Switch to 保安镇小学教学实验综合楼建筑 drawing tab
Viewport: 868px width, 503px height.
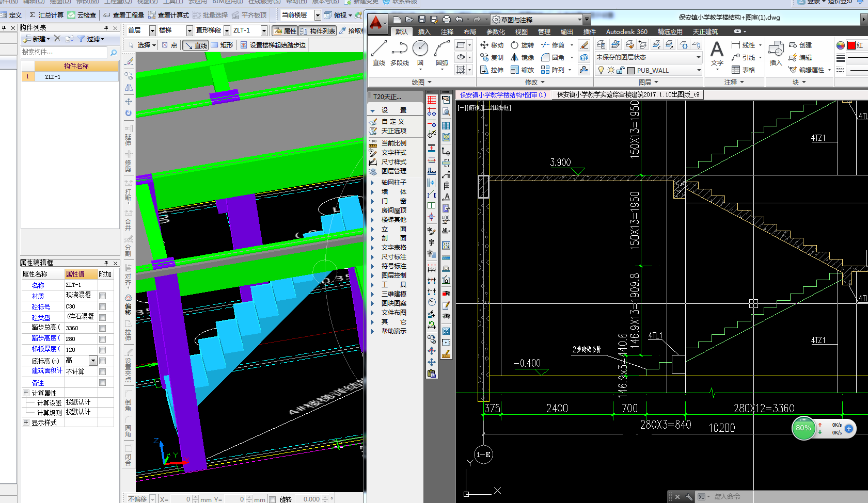coord(628,94)
